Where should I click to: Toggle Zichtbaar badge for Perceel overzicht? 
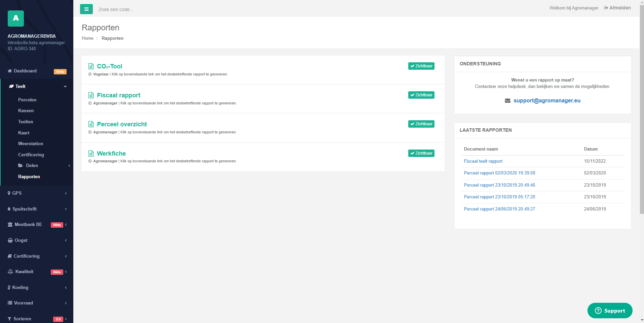pos(421,124)
